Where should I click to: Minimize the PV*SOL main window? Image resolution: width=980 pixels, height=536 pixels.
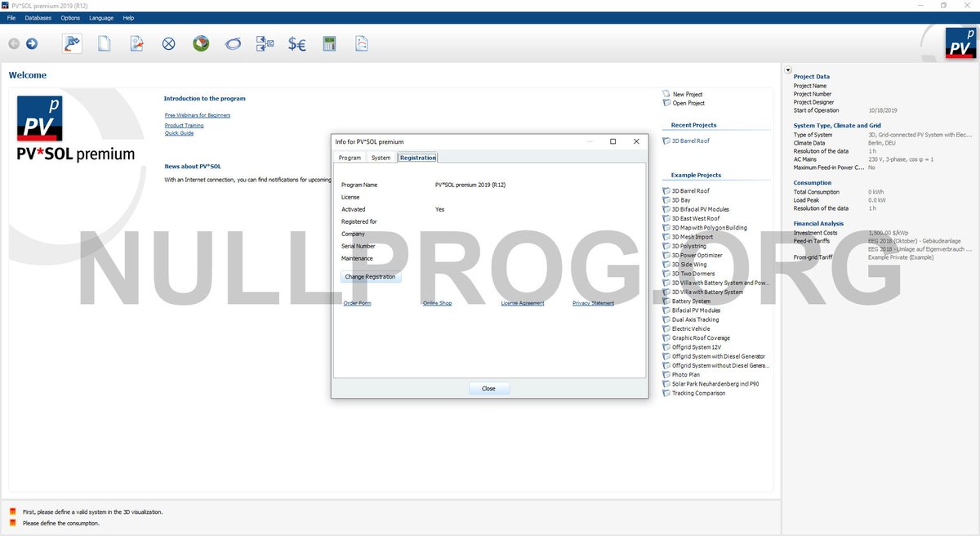(919, 5)
